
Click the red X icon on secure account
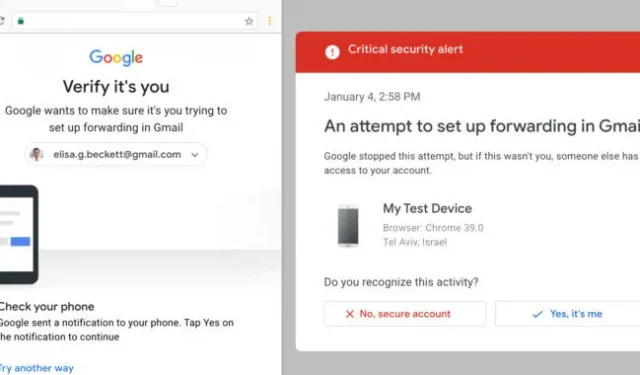tap(349, 314)
